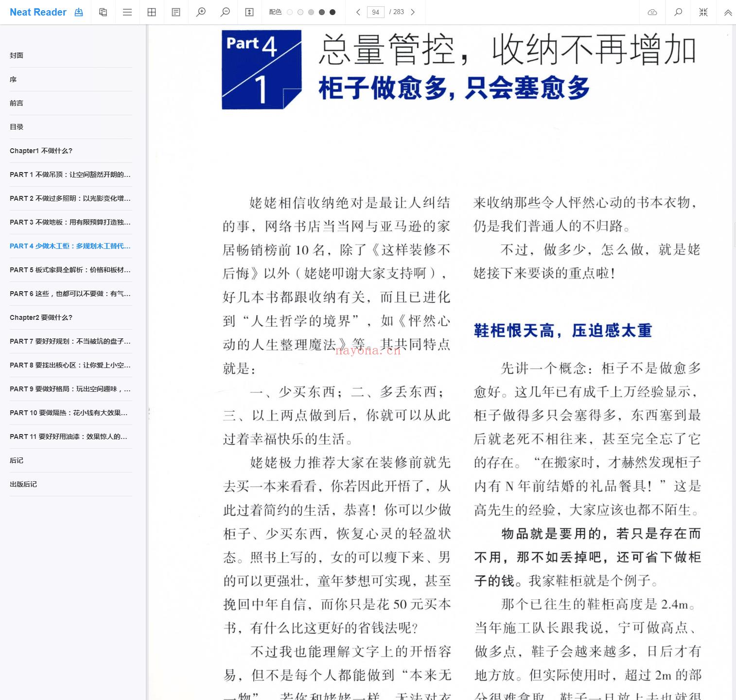Click the blue heading 鞋柜恨天高，压迫感太重
This screenshot has width=736, height=700.
coord(563,331)
